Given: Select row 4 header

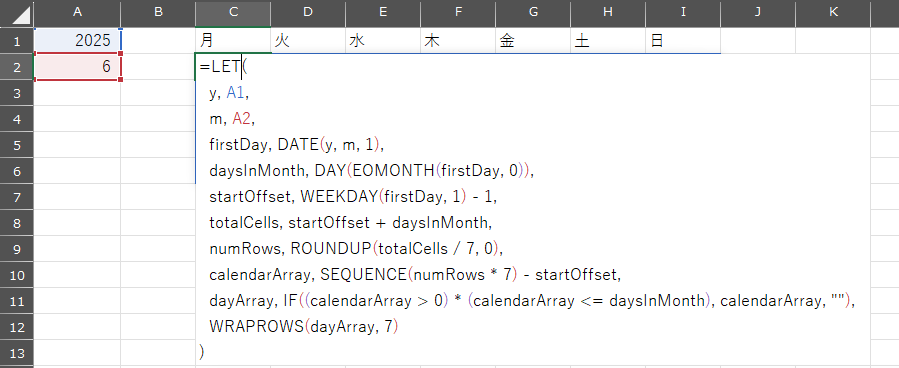Looking at the screenshot, I should tap(17, 119).
